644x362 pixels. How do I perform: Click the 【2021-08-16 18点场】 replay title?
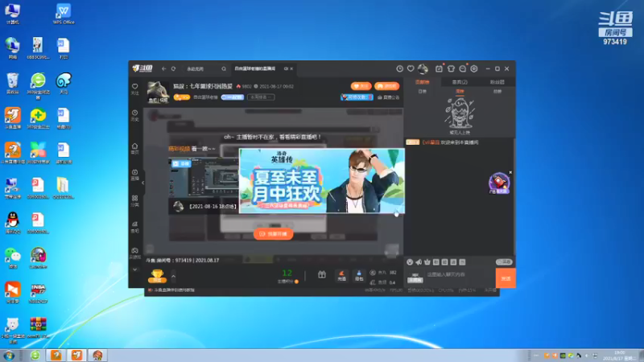[213, 207]
